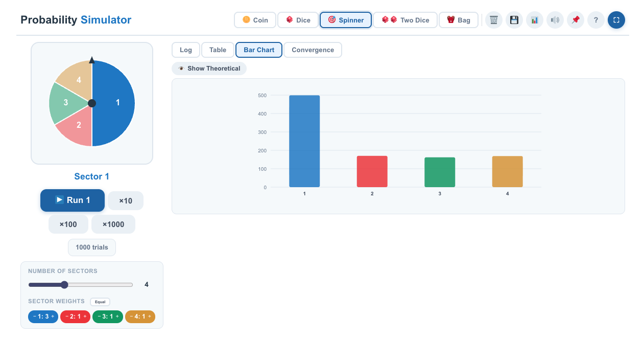
Task: Increase weight of sector 1 with plus
Action: [53, 317]
